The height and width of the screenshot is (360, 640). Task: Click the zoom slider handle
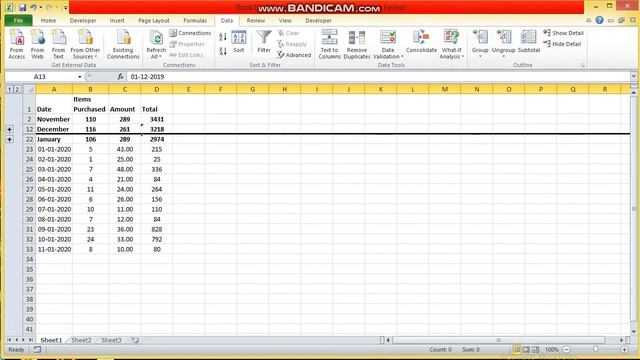tap(596, 350)
